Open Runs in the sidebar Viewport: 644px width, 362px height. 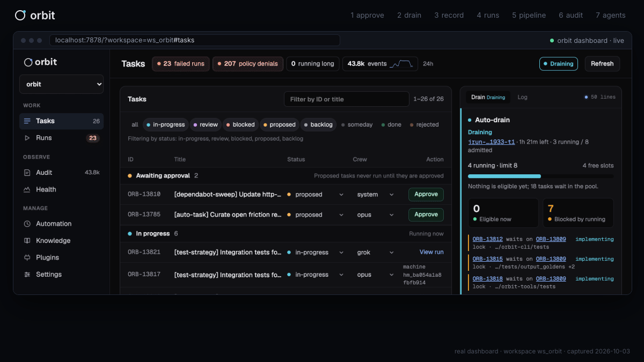tap(62, 138)
